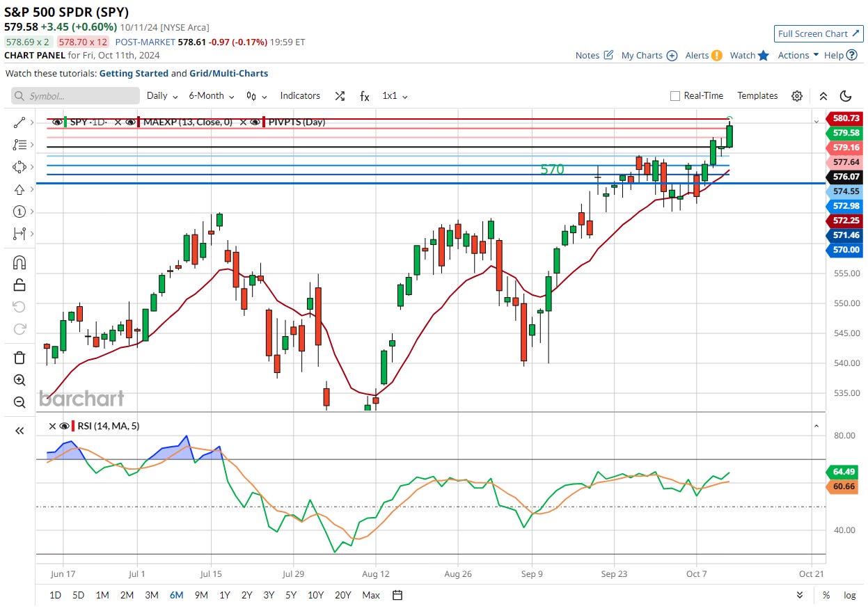Screen dimensions: 868x611
Task: Open the Indicators menu
Action: [300, 96]
